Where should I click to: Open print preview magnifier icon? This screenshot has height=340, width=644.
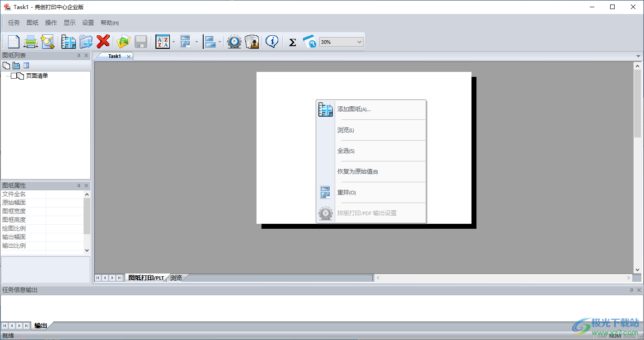click(47, 42)
